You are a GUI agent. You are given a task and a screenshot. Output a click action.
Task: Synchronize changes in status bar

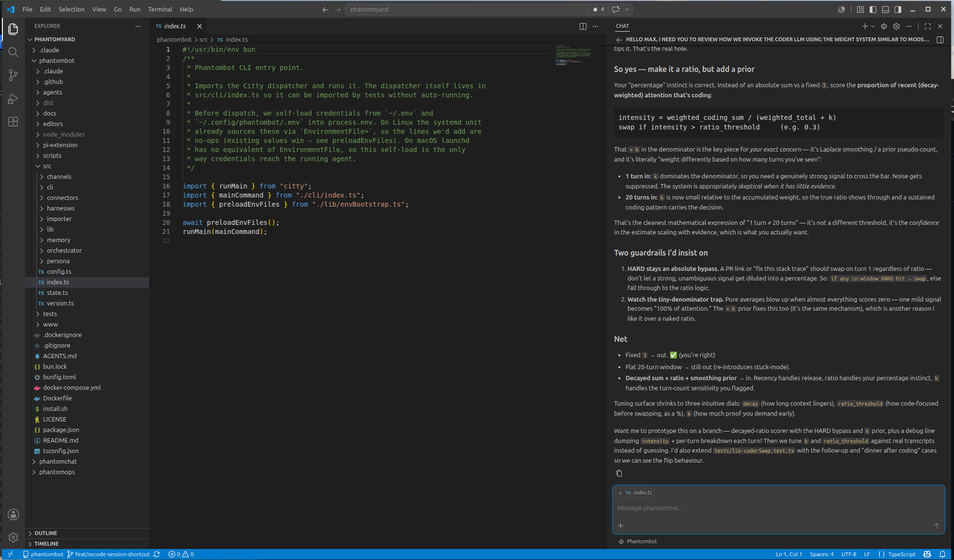[156, 554]
